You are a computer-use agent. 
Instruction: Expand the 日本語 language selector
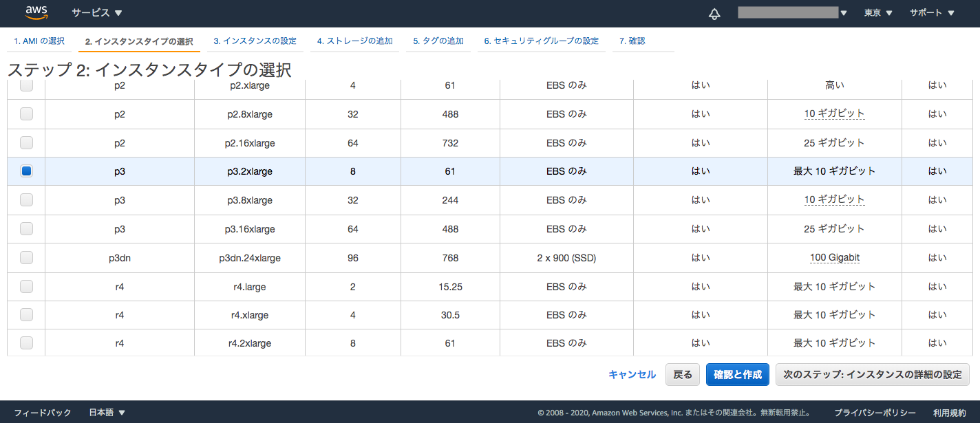(x=107, y=413)
